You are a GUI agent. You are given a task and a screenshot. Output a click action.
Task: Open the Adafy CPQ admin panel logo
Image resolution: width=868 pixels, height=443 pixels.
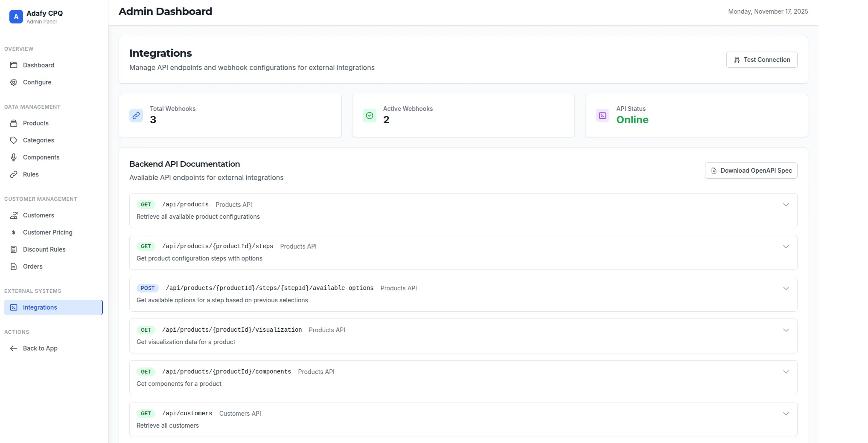pyautogui.click(x=16, y=16)
